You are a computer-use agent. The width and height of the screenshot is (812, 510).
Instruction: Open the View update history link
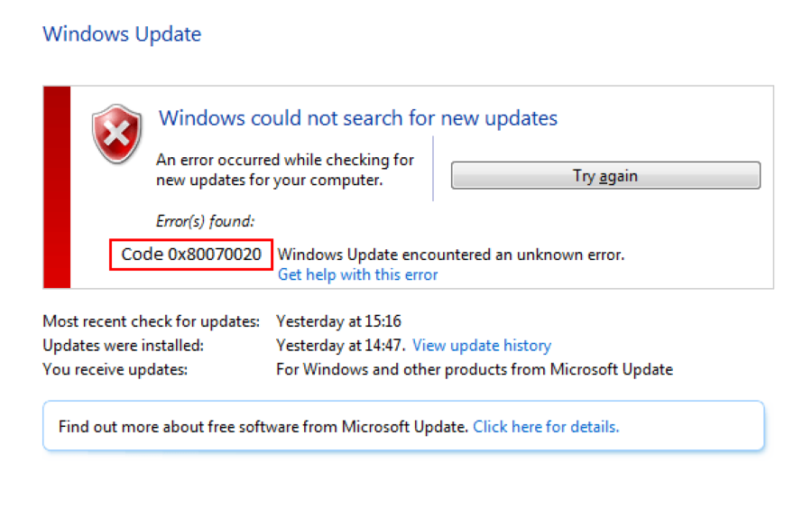481,345
